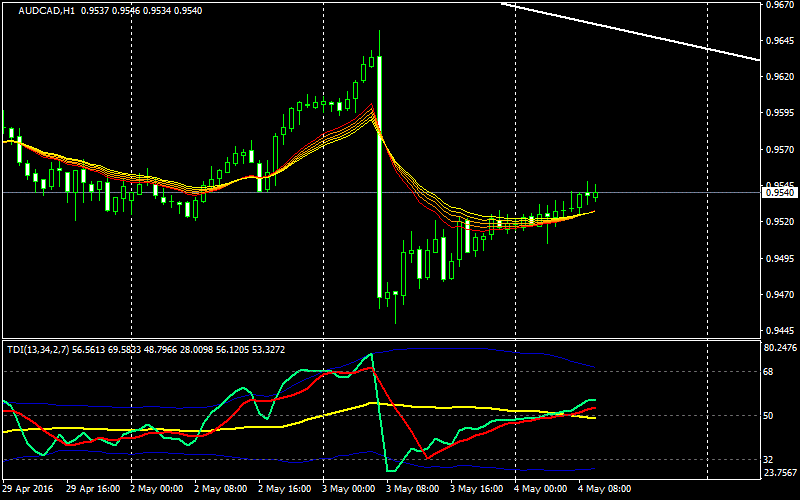The height and width of the screenshot is (500, 800).
Task: Select the white descending trendline
Action: (x=640, y=32)
